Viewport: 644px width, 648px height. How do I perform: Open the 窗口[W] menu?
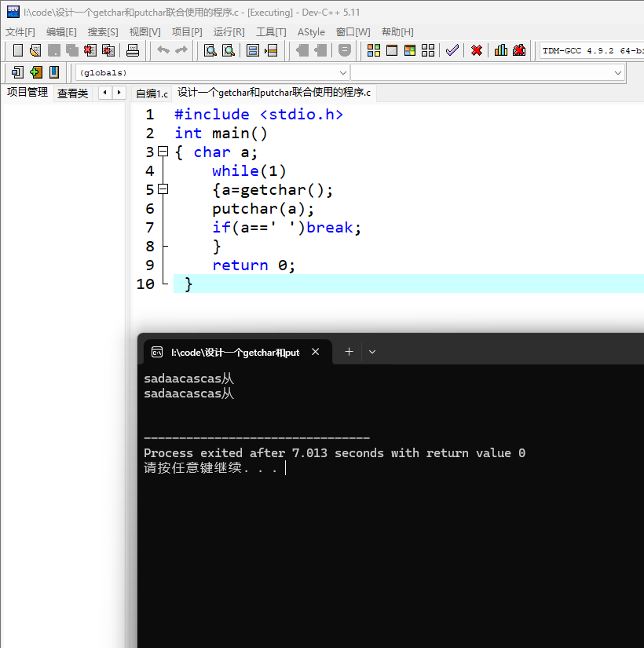(353, 32)
